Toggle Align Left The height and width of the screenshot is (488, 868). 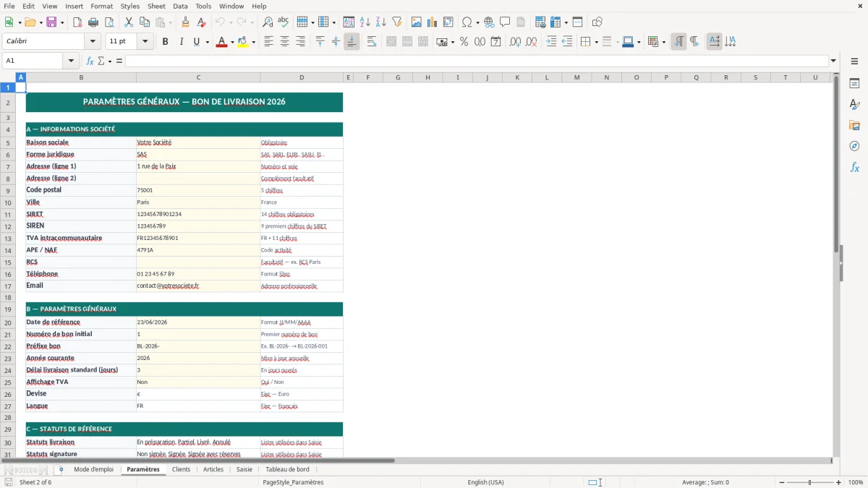pyautogui.click(x=268, y=42)
